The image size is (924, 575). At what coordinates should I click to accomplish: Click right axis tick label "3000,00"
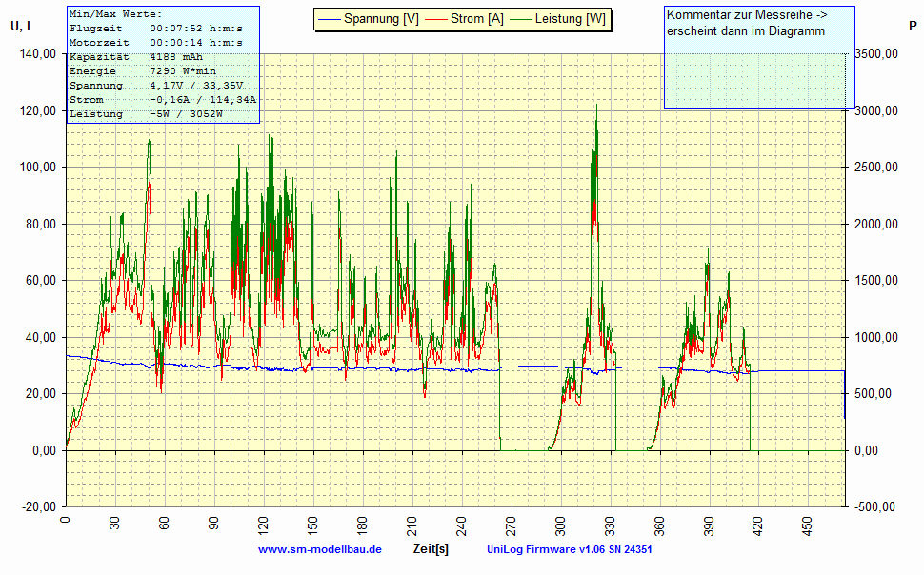(876, 110)
